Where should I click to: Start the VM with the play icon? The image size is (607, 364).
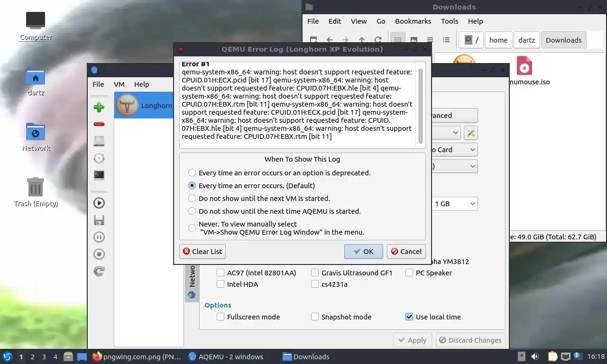click(99, 203)
